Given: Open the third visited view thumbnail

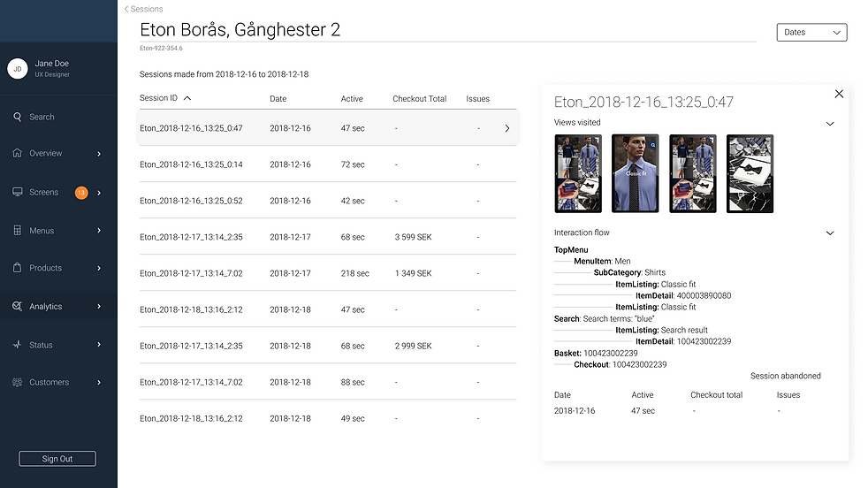Looking at the screenshot, I should click(x=692, y=173).
